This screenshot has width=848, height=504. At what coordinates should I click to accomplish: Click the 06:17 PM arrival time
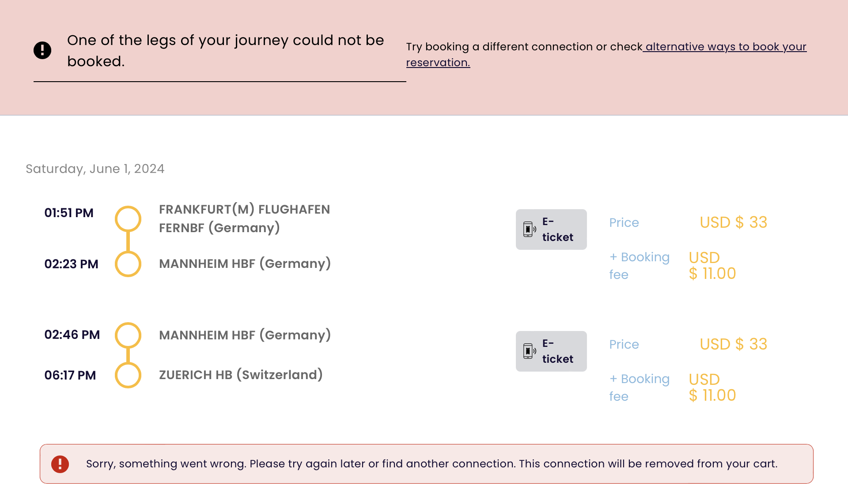click(70, 375)
